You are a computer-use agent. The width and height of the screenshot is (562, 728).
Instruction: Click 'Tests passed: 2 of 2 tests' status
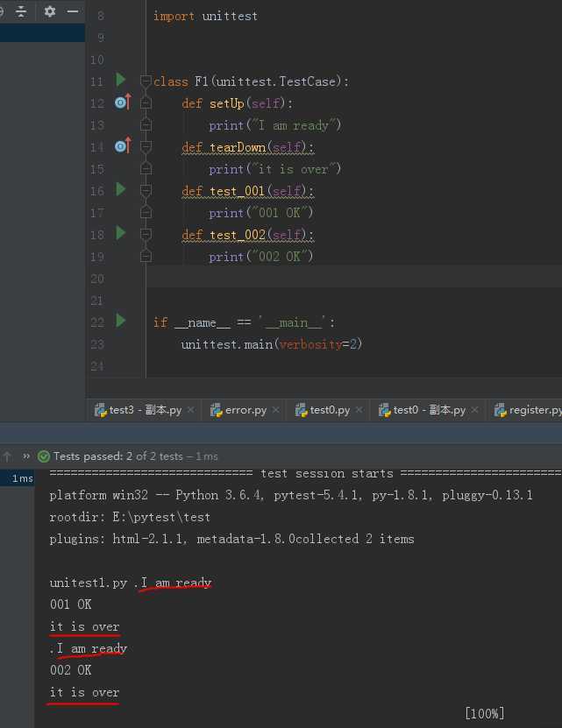[118, 456]
